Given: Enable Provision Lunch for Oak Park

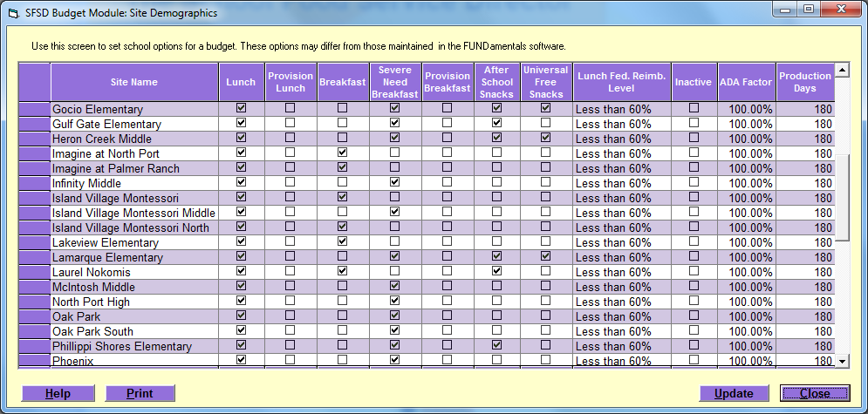Looking at the screenshot, I should (290, 316).
